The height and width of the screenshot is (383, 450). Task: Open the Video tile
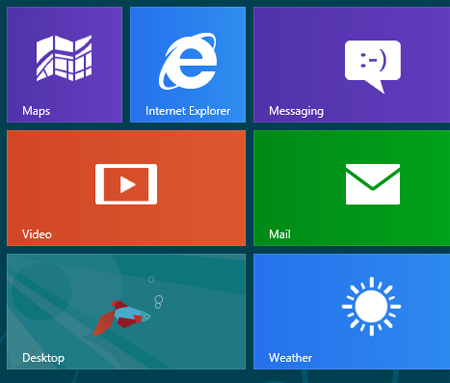tap(126, 188)
